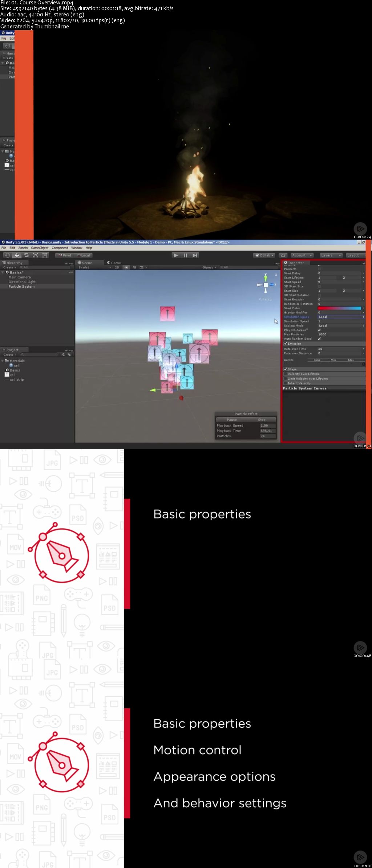This screenshot has height=868, width=372.
Task: Toggle Local handle rotation button
Action: 84,255
